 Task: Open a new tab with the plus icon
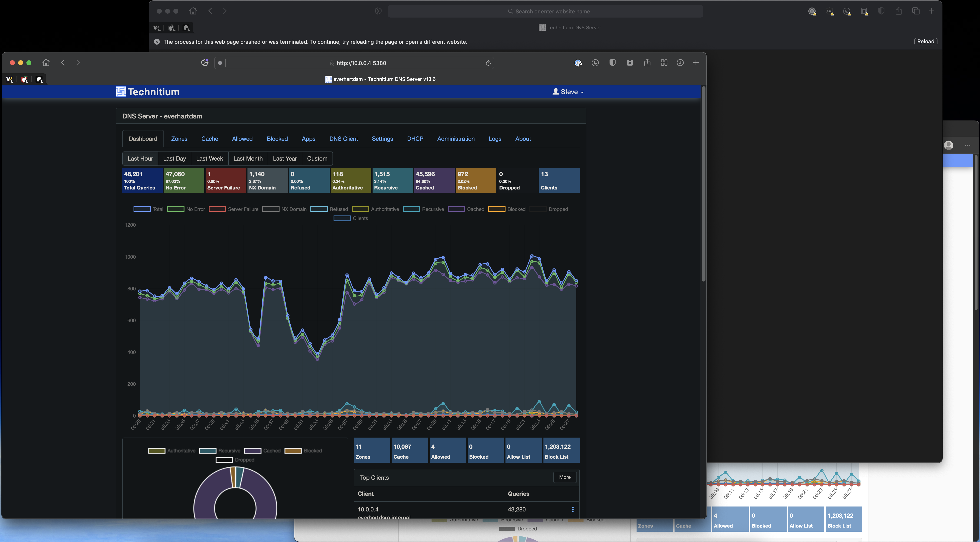696,63
